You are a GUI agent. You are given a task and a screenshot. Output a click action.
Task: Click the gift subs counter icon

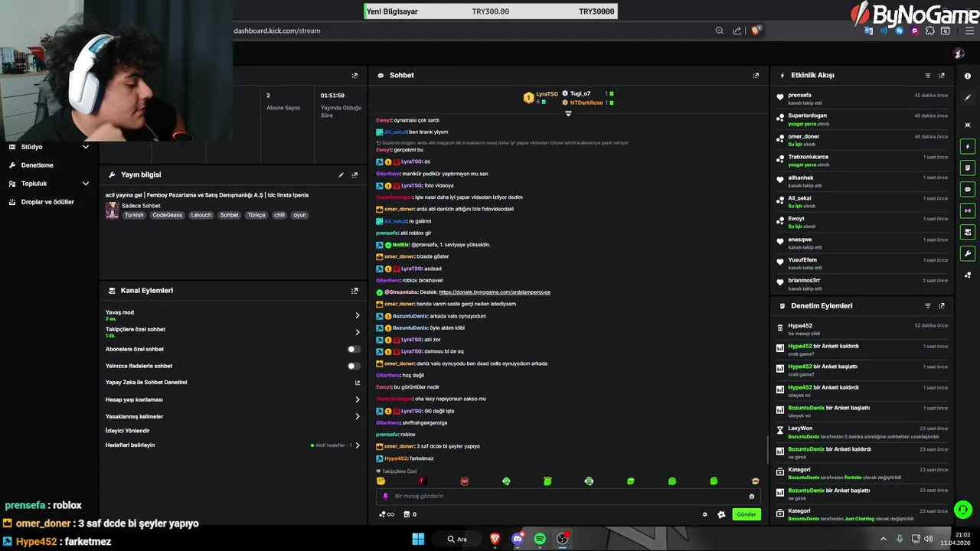pyautogui.click(x=410, y=514)
